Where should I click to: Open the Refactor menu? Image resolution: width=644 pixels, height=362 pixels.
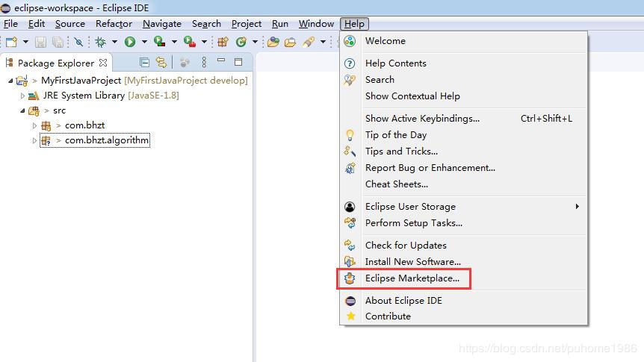coord(114,24)
